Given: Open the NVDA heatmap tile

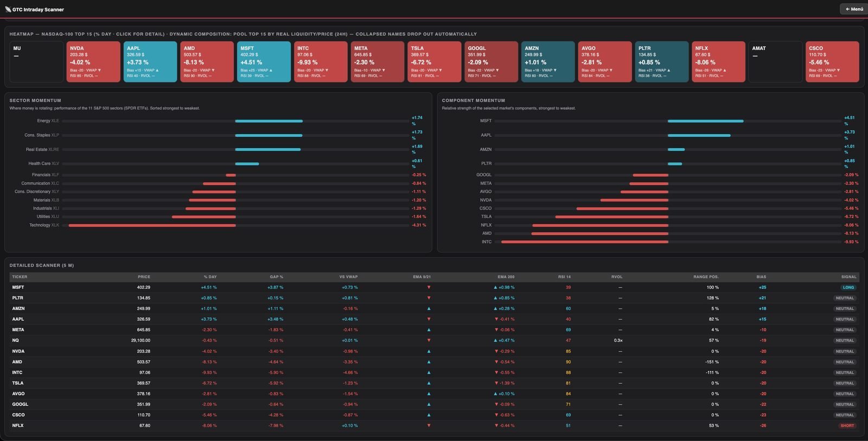Looking at the screenshot, I should click(x=93, y=62).
